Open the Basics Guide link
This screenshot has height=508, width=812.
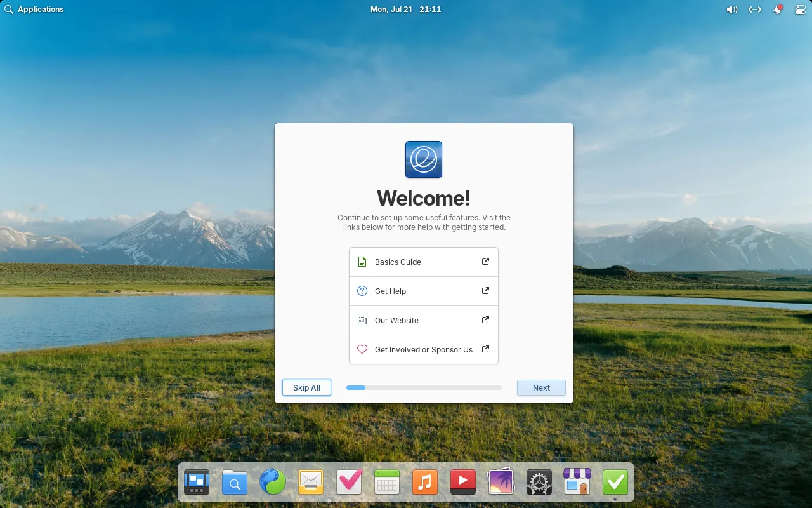pos(423,262)
